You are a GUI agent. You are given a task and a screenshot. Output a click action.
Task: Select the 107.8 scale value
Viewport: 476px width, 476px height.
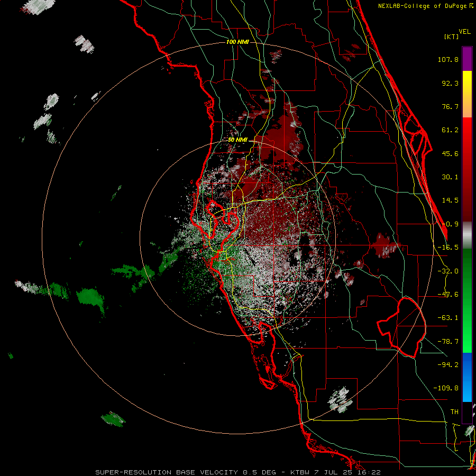[448, 59]
